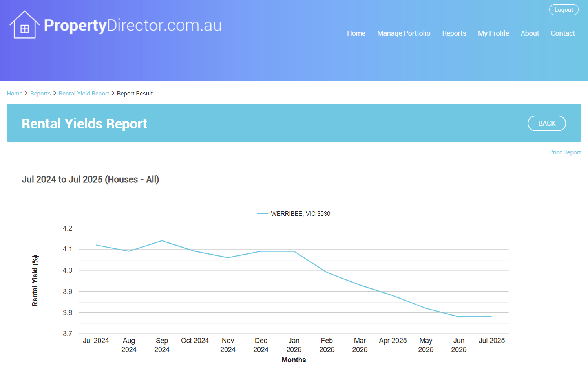Click the PropertyDirector.com.au site title text

[x=133, y=26]
